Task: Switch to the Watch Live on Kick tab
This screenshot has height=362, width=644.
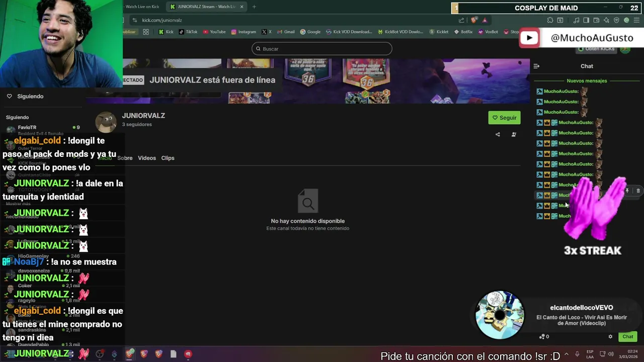Action: click(142, 7)
